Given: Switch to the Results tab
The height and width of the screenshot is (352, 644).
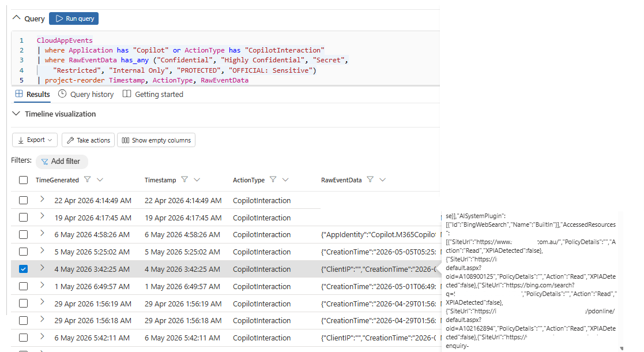Looking at the screenshot, I should tap(32, 94).
